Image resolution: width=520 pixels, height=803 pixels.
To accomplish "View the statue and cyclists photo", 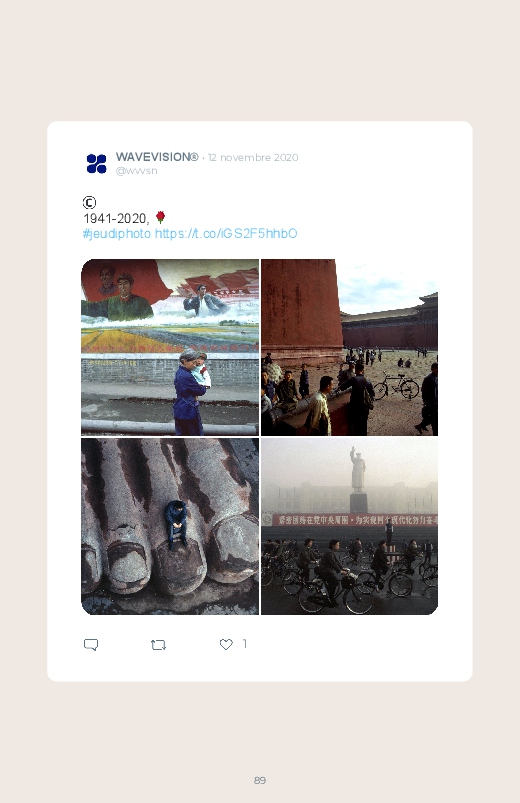I will coord(349,526).
